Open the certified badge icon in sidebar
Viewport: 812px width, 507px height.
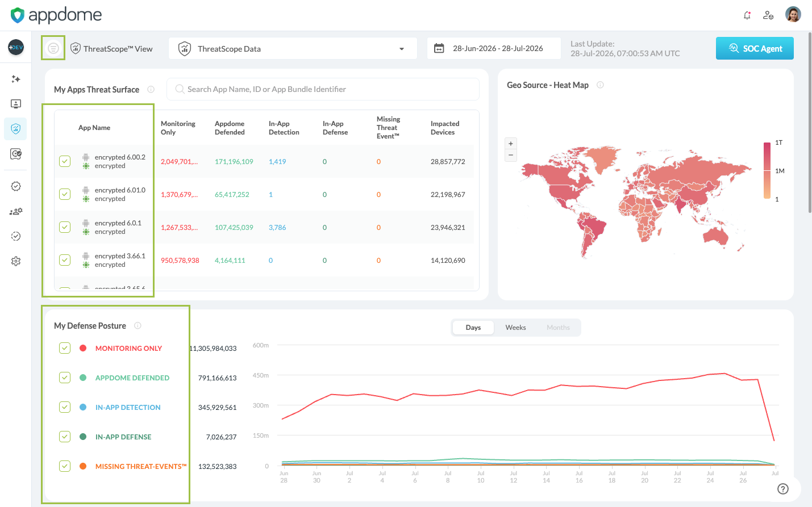tap(16, 186)
